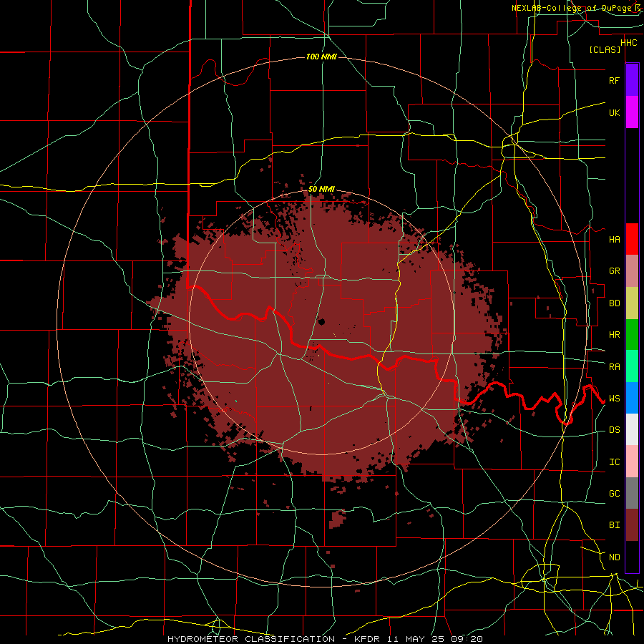Click the HHC product label
This screenshot has width=644, height=644.
pyautogui.click(x=628, y=43)
